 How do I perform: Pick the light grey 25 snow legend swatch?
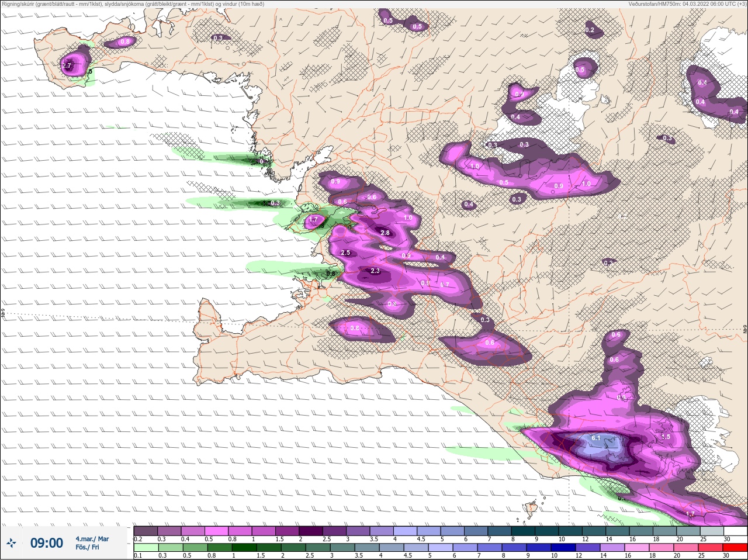click(711, 531)
